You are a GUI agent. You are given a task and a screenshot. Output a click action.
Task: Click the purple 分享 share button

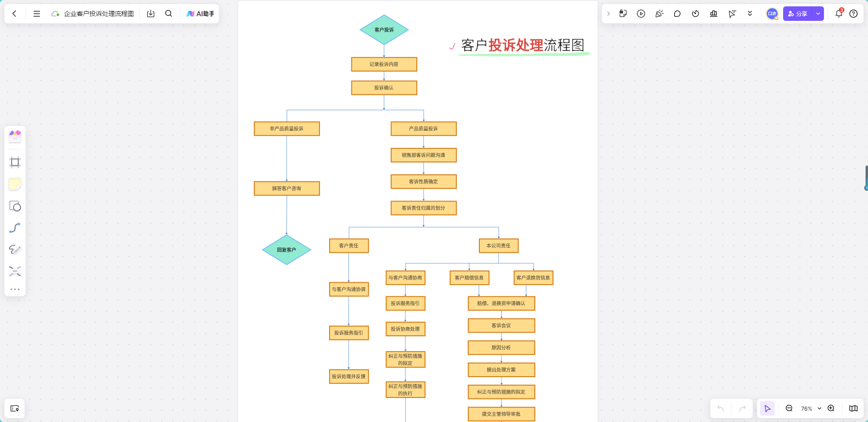click(798, 14)
